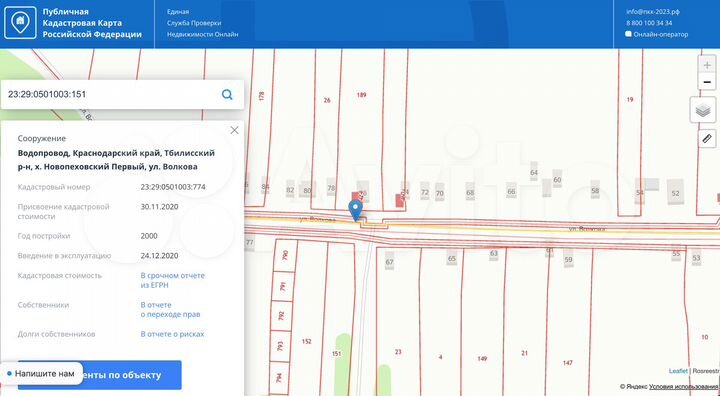
Task: Select parcel 189 on the map
Action: [361, 95]
